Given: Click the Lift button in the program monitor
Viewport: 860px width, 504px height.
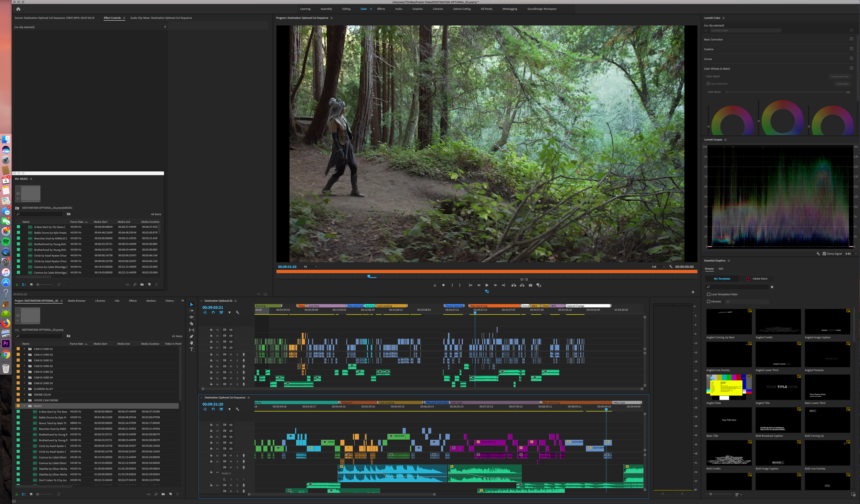Looking at the screenshot, I should coord(514,285).
